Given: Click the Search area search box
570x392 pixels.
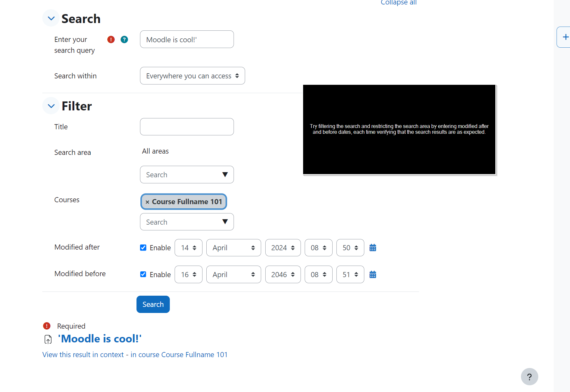Looking at the screenshot, I should coord(187,175).
